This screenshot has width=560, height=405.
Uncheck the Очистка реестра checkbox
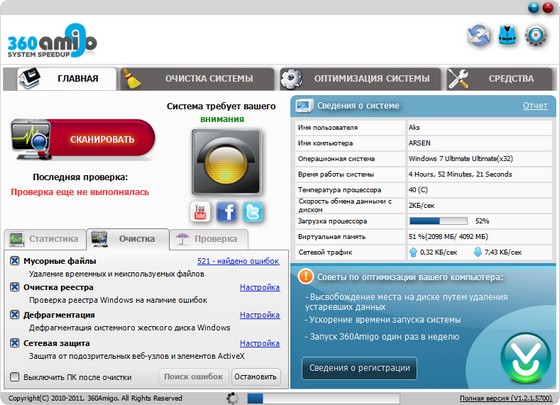15,287
